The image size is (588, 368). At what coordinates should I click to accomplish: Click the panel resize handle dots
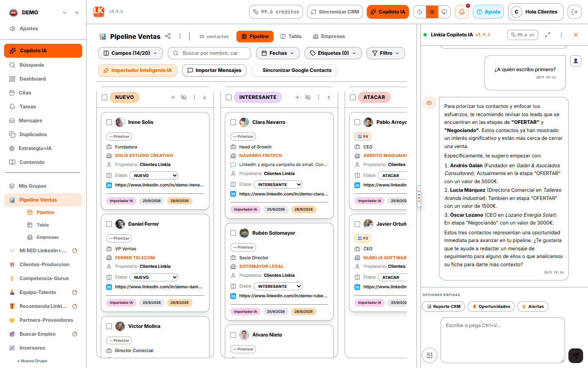419,196
